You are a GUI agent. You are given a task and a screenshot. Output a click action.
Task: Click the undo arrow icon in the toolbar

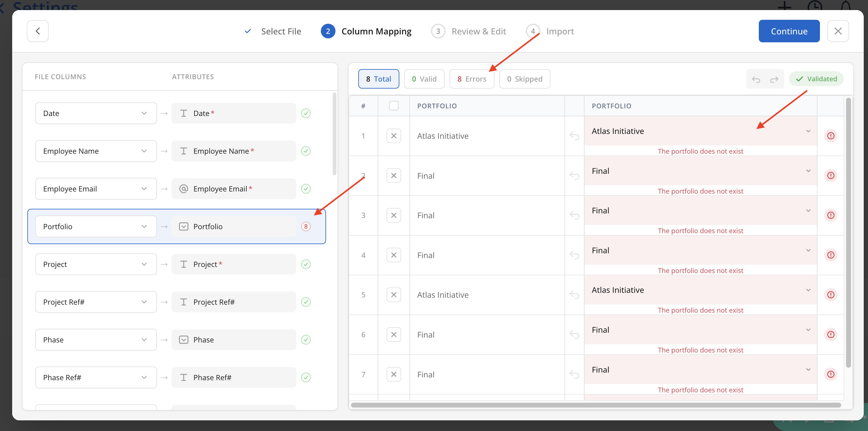(756, 79)
